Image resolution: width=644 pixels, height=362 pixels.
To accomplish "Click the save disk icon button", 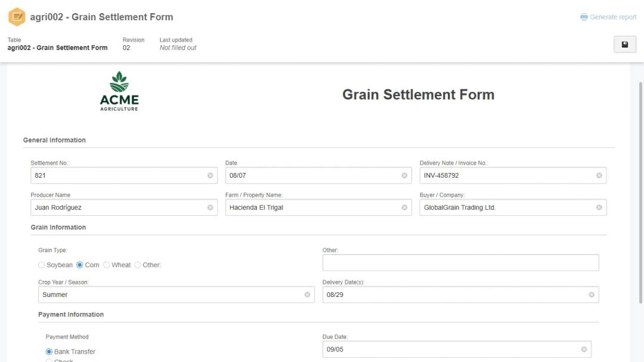I will click(x=624, y=45).
